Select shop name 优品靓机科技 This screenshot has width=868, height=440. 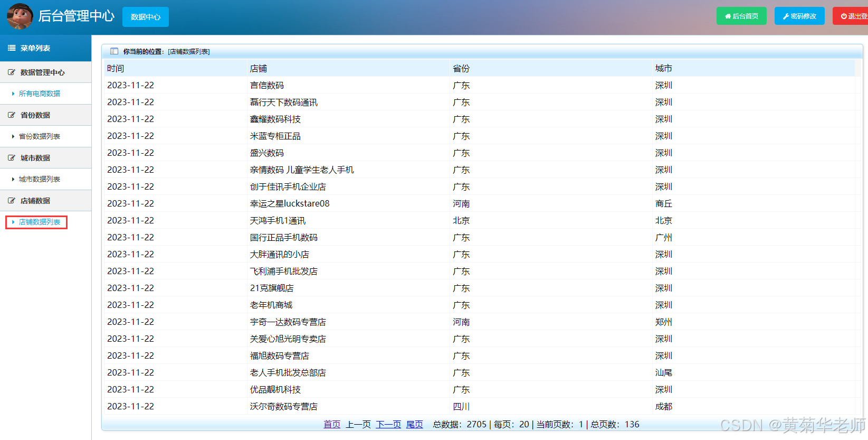click(275, 389)
